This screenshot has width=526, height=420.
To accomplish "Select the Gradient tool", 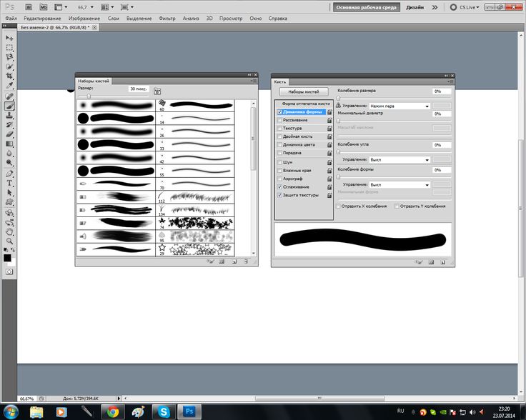I will 9,144.
